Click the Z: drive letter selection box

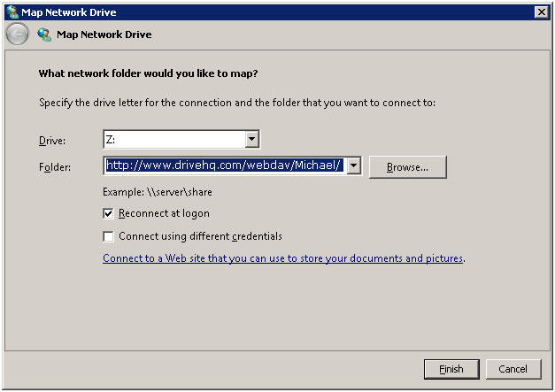[173, 140]
